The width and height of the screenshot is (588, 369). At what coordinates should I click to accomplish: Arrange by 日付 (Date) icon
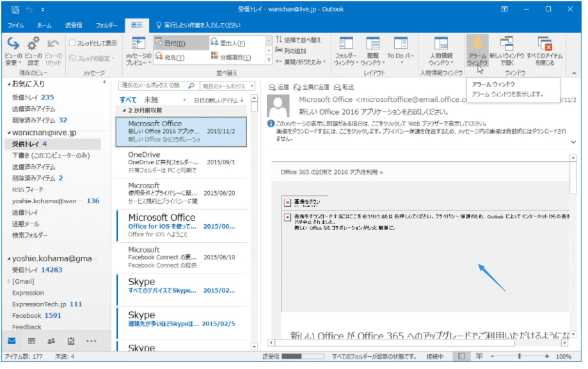(159, 42)
